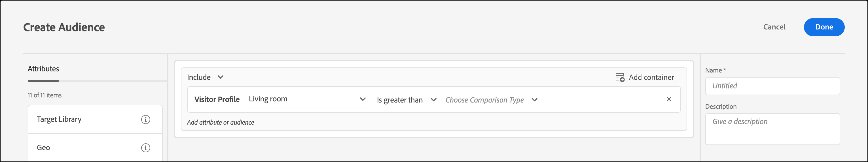The width and height of the screenshot is (868, 162).
Task: Switch to the Attributes tab
Action: click(43, 69)
